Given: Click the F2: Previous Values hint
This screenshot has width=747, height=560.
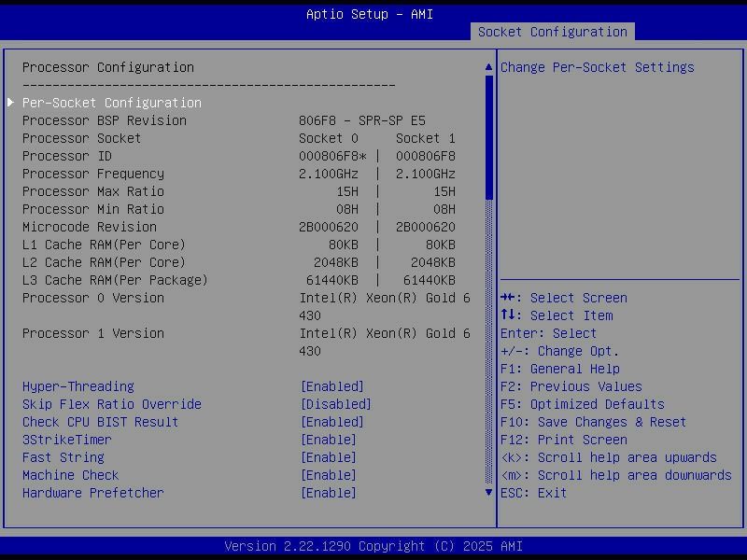Looking at the screenshot, I should 571,386.
